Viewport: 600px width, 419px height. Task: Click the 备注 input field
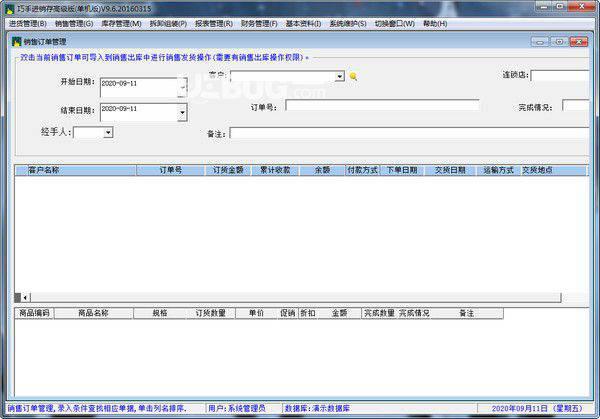coord(409,133)
